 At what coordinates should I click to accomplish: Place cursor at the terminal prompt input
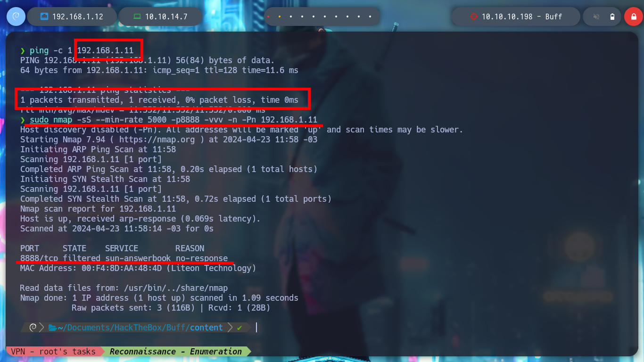(x=257, y=327)
